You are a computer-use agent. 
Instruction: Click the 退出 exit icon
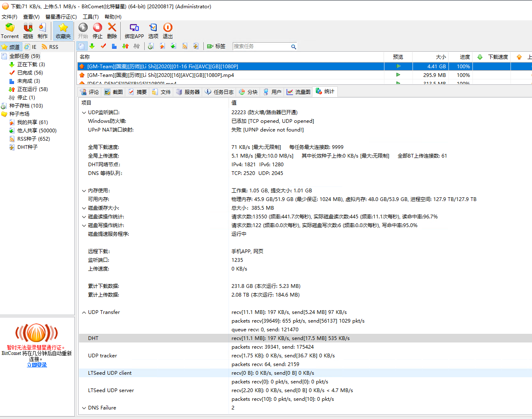[x=168, y=31]
